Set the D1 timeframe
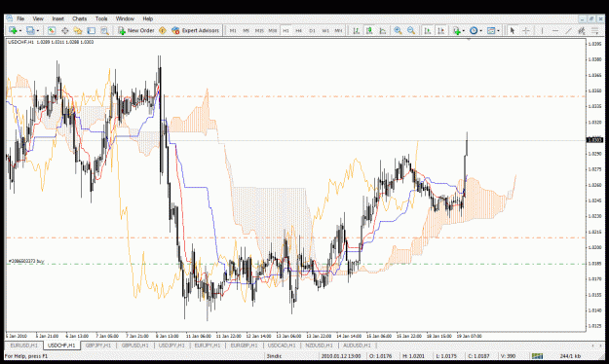 tap(312, 30)
